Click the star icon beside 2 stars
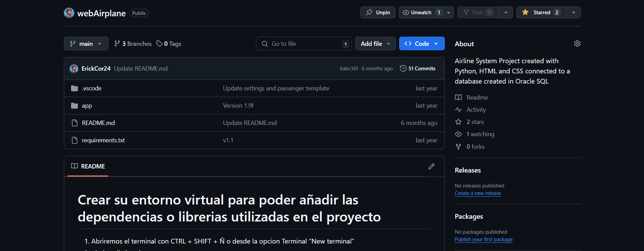Image resolution: width=644 pixels, height=251 pixels. pos(458,122)
